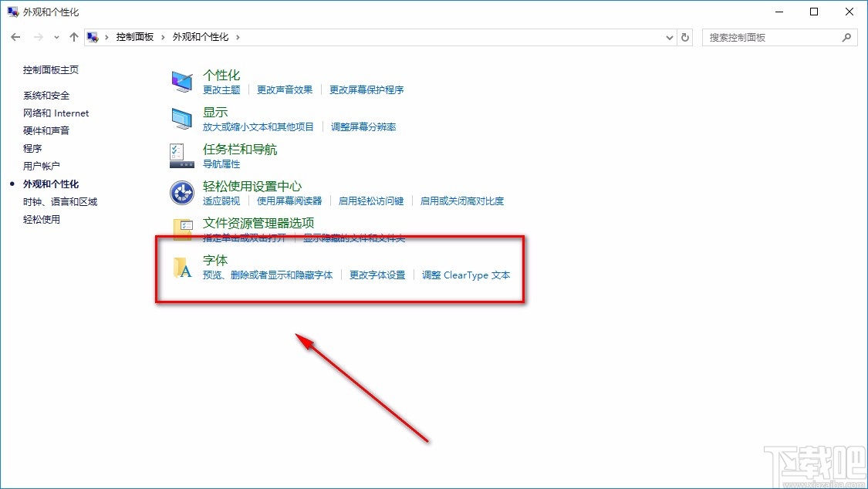Click the search magnifier icon
868x489 pixels.
(846, 36)
